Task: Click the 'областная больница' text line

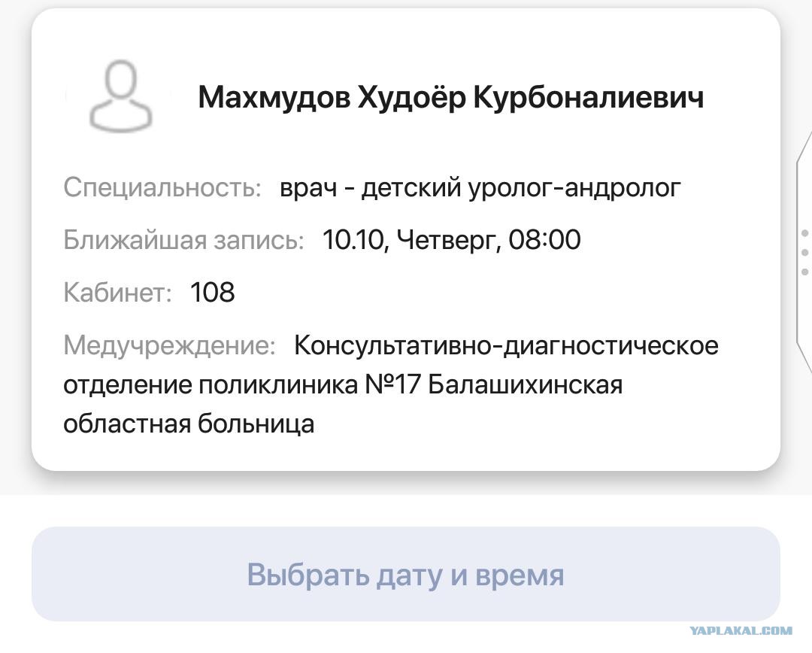Action: pyautogui.click(x=189, y=424)
